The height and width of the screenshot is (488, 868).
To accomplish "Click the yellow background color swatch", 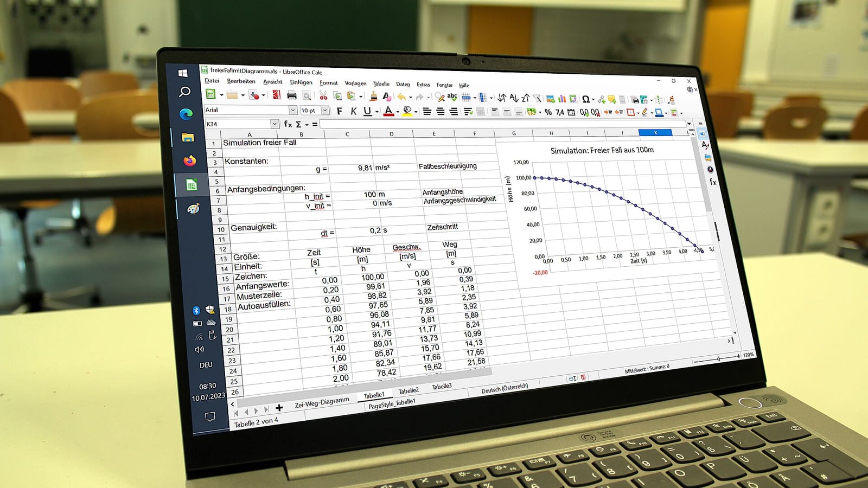I will [407, 112].
